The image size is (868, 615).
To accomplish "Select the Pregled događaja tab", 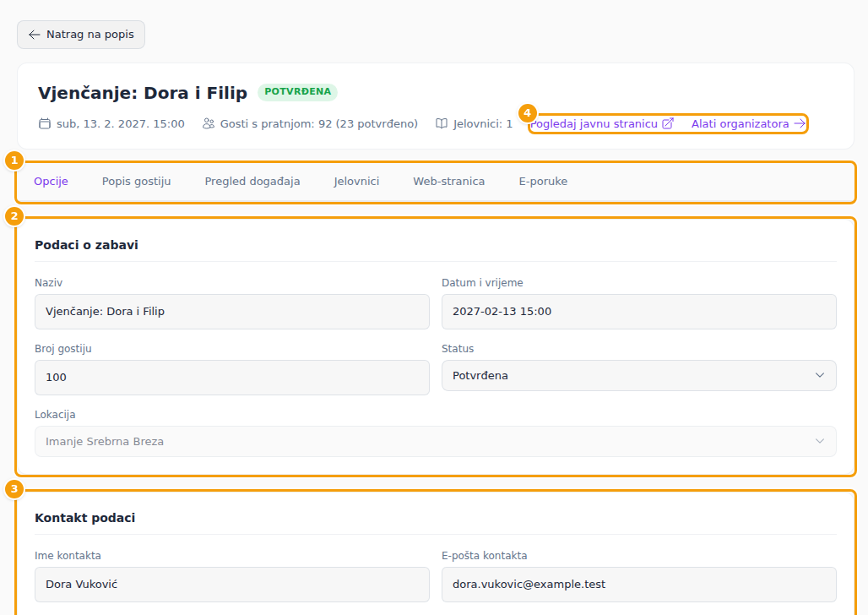I will [252, 181].
